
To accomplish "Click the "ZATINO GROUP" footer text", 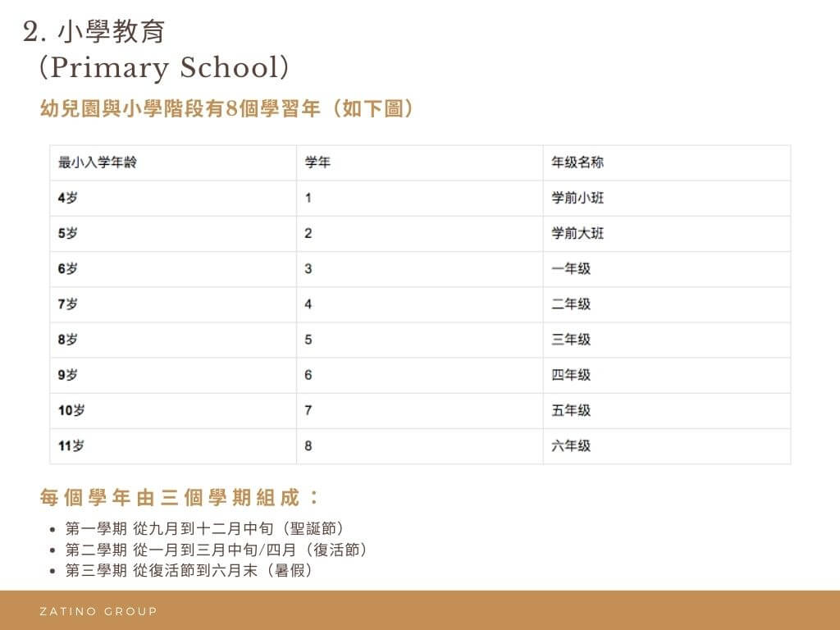I will coord(98,611).
